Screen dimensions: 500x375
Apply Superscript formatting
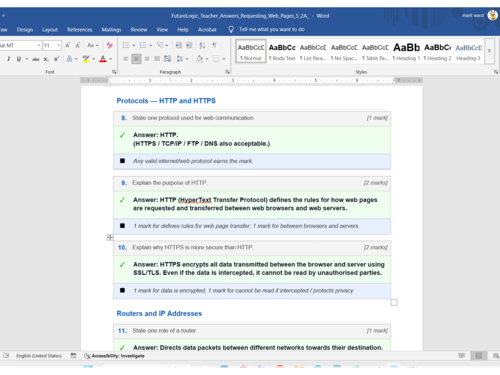[56, 59]
